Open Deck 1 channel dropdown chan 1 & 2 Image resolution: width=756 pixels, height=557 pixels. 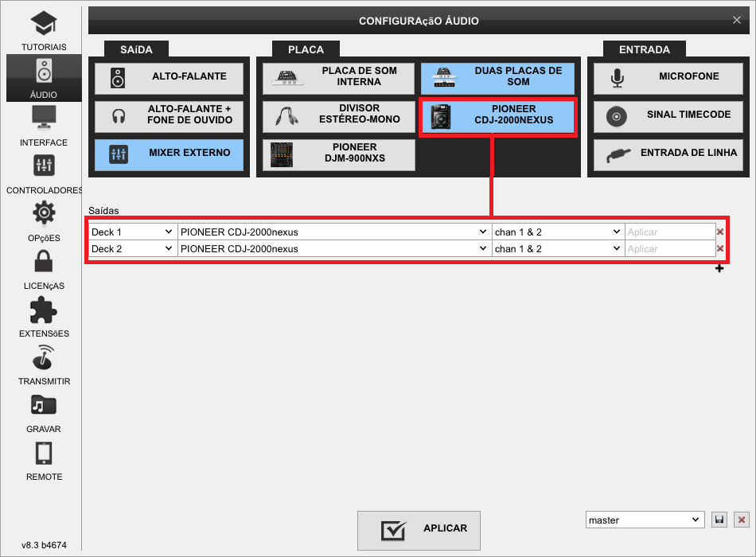coord(559,232)
